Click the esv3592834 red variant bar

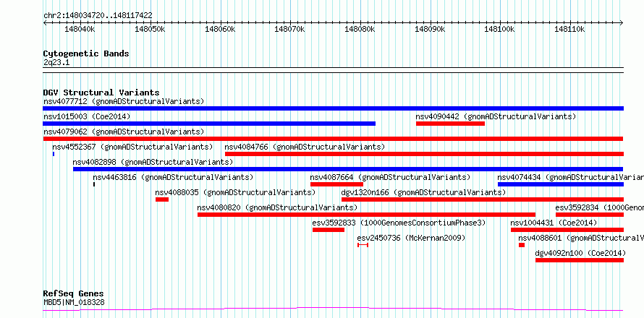coord(590,215)
